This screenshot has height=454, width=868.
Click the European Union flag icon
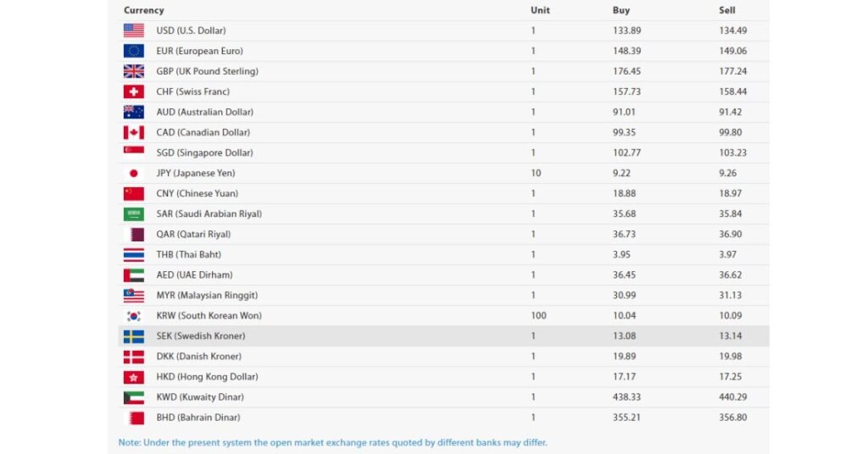tap(133, 51)
